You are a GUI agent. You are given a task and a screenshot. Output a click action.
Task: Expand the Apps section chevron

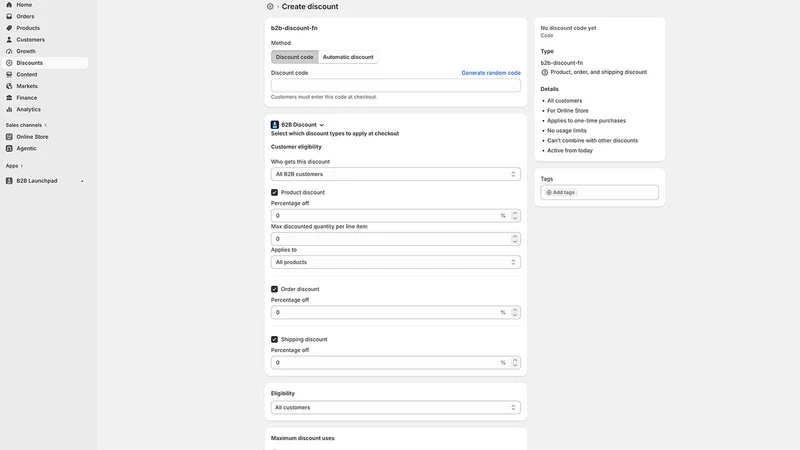22,166
